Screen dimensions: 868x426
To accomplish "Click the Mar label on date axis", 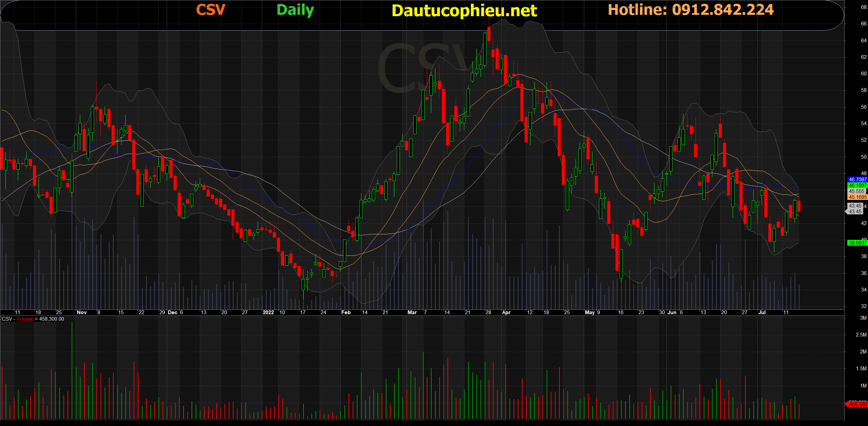I will (412, 312).
